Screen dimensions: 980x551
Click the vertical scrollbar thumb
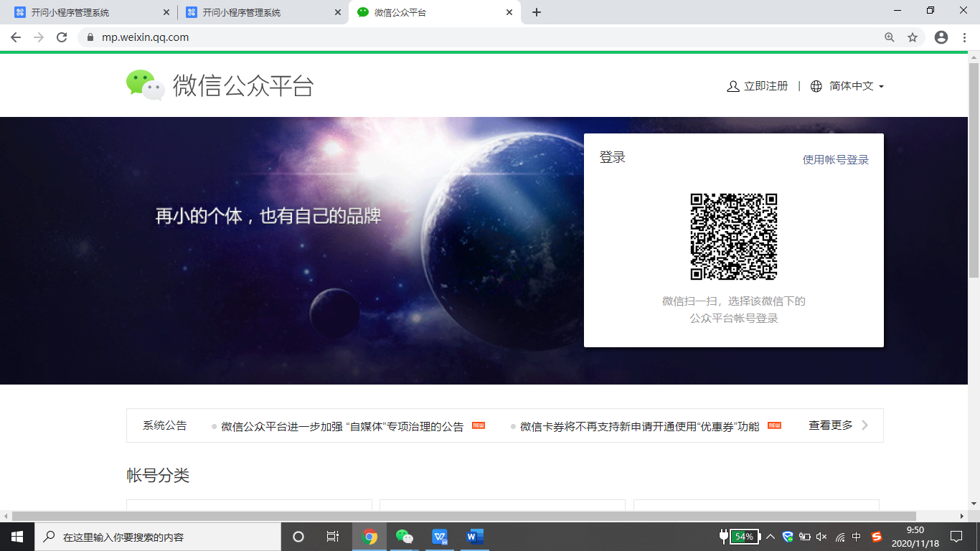point(974,170)
